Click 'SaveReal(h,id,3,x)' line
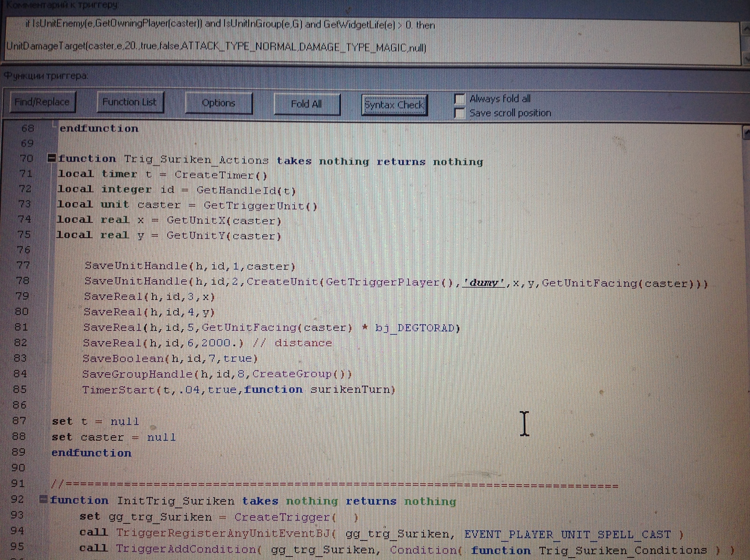The height and width of the screenshot is (560, 750). tap(149, 297)
